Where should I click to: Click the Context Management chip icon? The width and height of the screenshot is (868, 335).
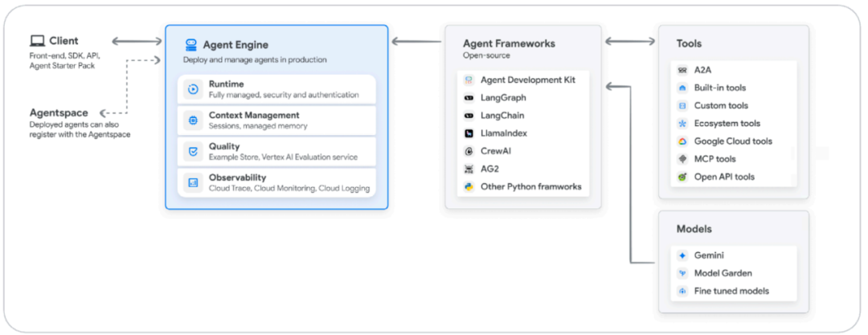click(x=193, y=121)
